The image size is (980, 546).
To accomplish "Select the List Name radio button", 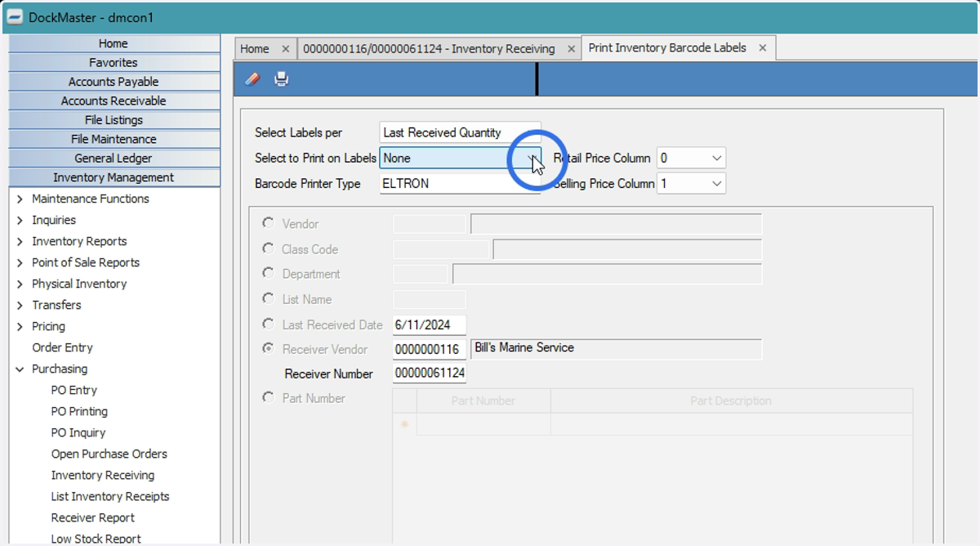I will click(268, 299).
